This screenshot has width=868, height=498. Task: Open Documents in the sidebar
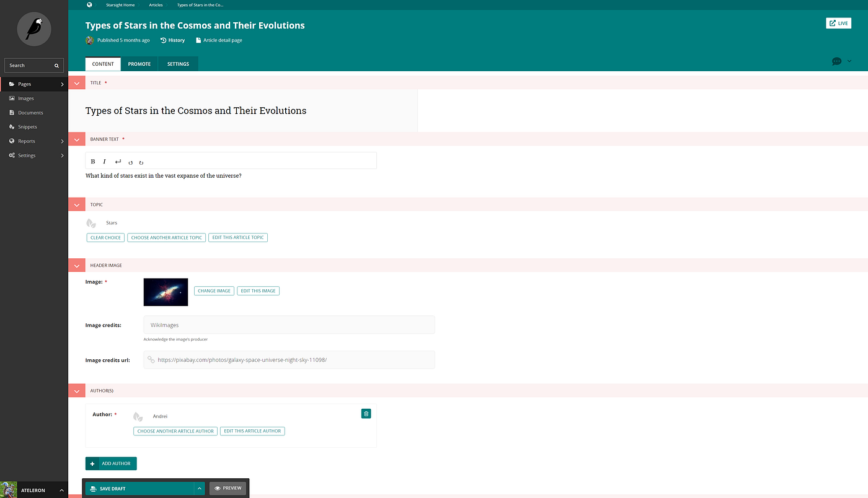coord(30,112)
